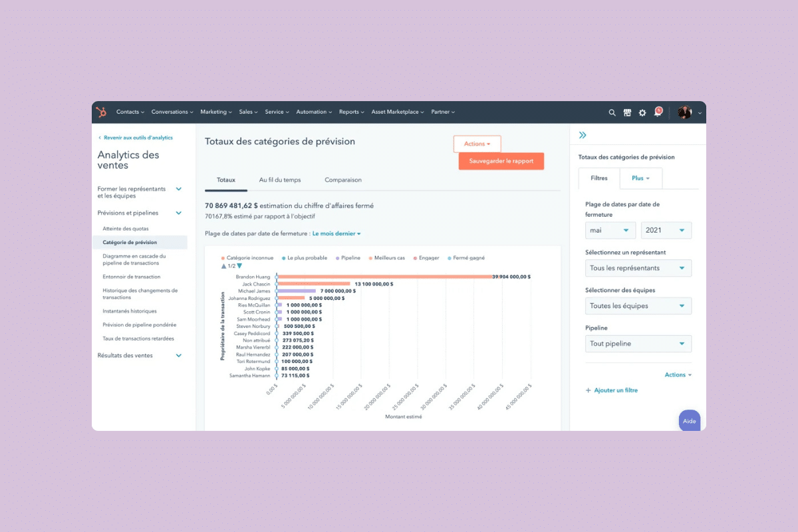Open the Tous les représentants dropdown
Image resolution: width=798 pixels, height=532 pixels.
tap(638, 268)
